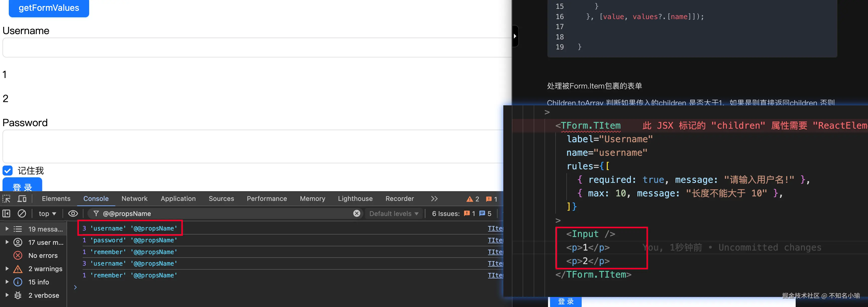The width and height of the screenshot is (868, 307).
Task: Click the clear console icon
Action: coord(22,213)
